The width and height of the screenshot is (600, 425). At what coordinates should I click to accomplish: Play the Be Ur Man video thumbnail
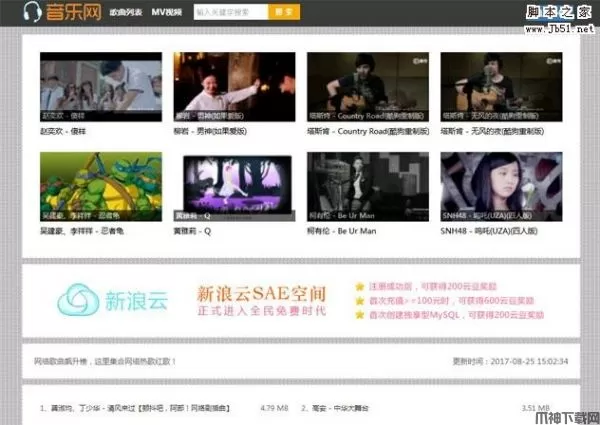368,187
